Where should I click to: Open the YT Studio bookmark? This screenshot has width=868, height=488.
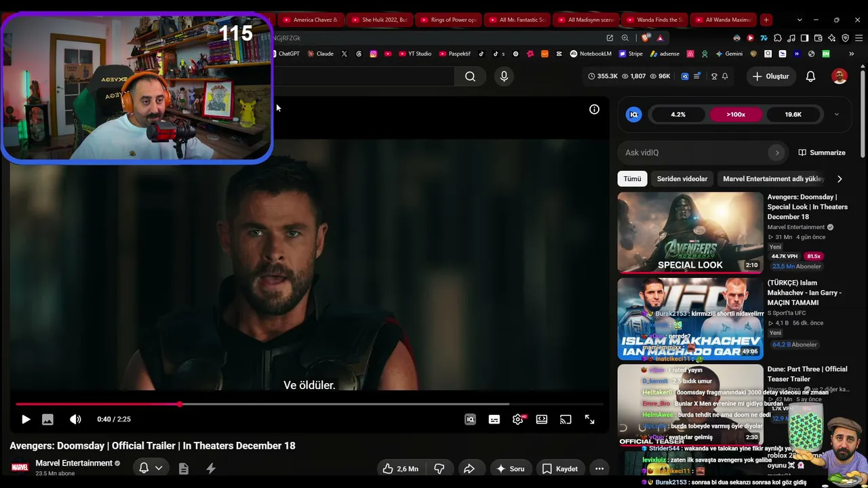pos(415,54)
